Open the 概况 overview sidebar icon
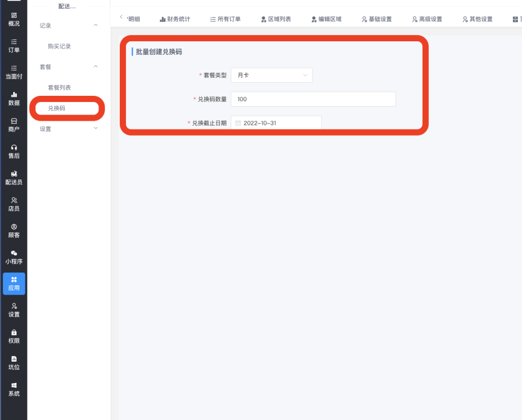522x420 pixels. tap(14, 19)
